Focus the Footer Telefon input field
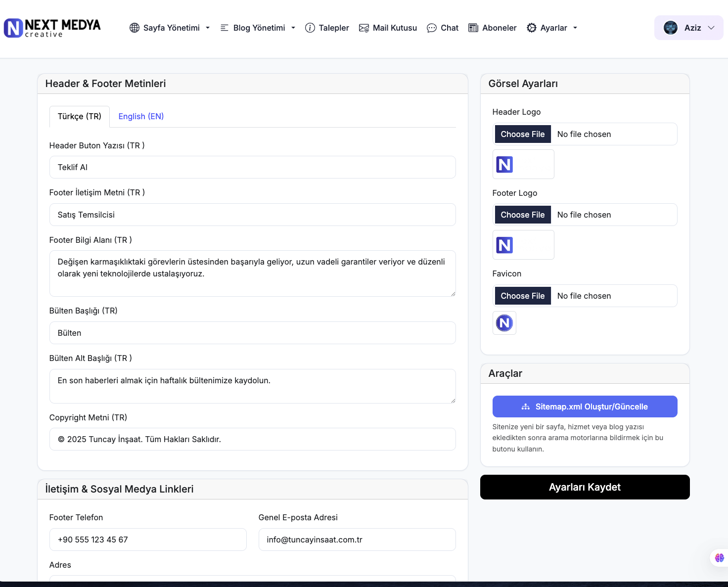Image resolution: width=728 pixels, height=587 pixels. click(148, 540)
